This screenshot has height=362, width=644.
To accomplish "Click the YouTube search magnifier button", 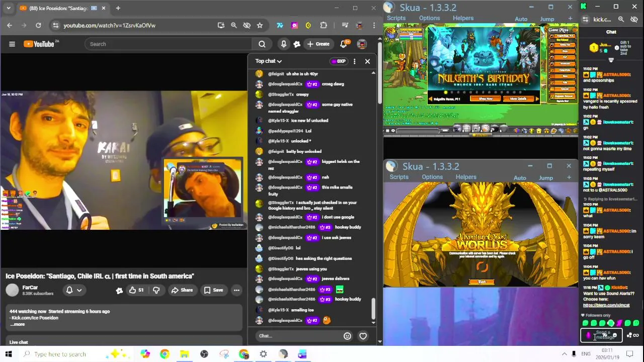I will 262,44.
